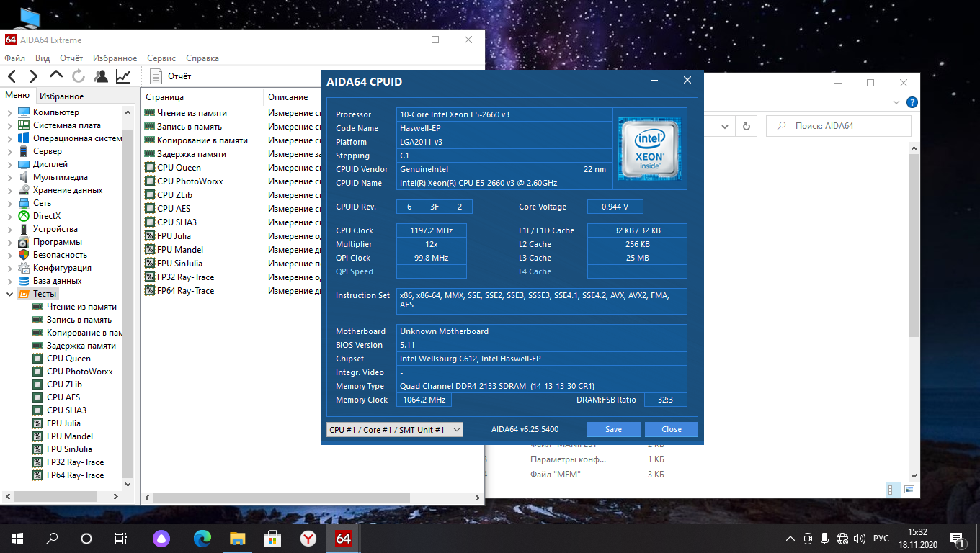This screenshot has width=980, height=553.
Task: Collapse the Тесты tree node
Action: coord(9,294)
